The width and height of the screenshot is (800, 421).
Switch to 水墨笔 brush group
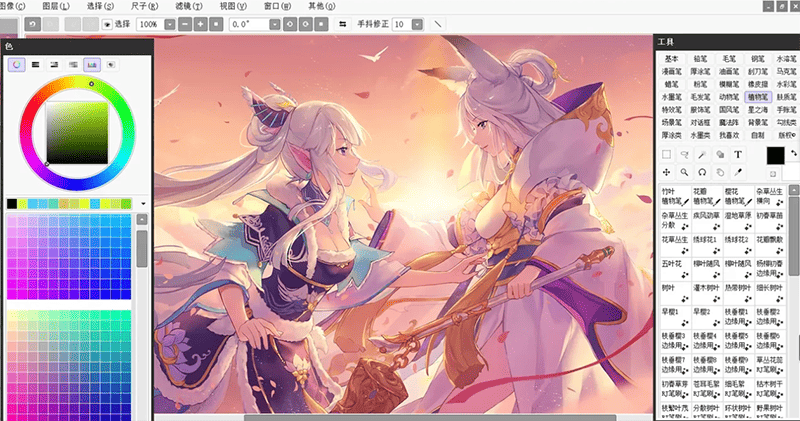pos(671,97)
